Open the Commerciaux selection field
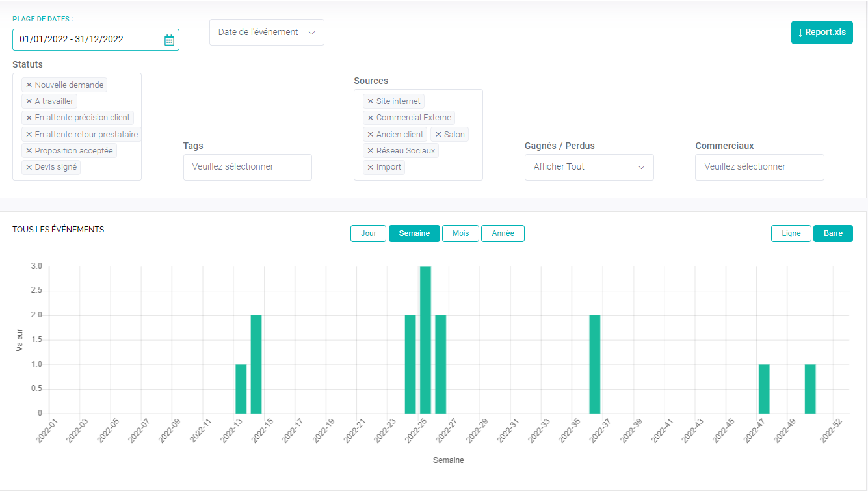Image resolution: width=868 pixels, height=491 pixels. [x=759, y=167]
